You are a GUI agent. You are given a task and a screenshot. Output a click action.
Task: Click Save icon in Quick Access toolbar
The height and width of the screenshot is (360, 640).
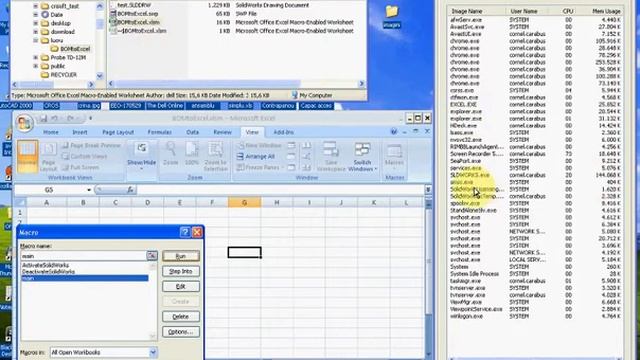pyautogui.click(x=43, y=119)
